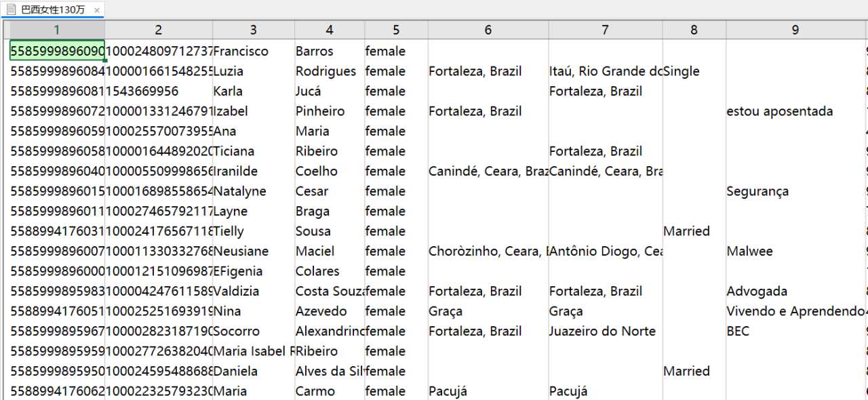This screenshot has width=868, height=400.
Task: Click the BEC cell
Action: pyautogui.click(x=795, y=332)
